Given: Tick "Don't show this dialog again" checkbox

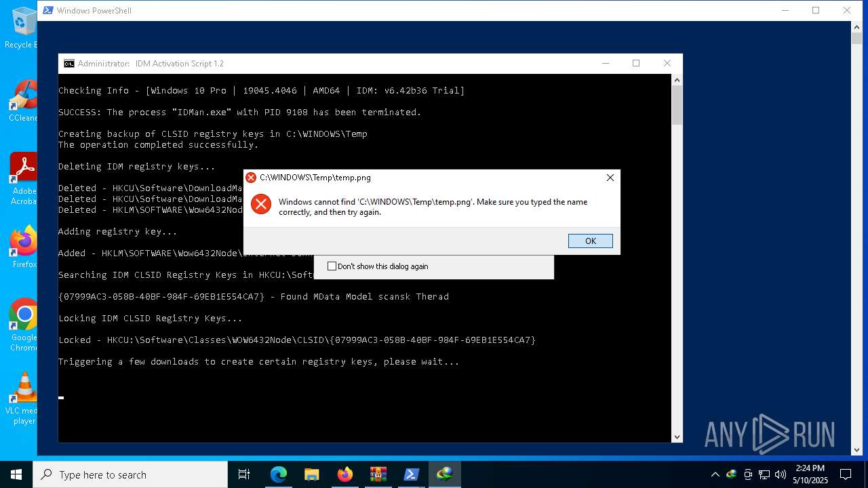Looking at the screenshot, I should click(332, 266).
